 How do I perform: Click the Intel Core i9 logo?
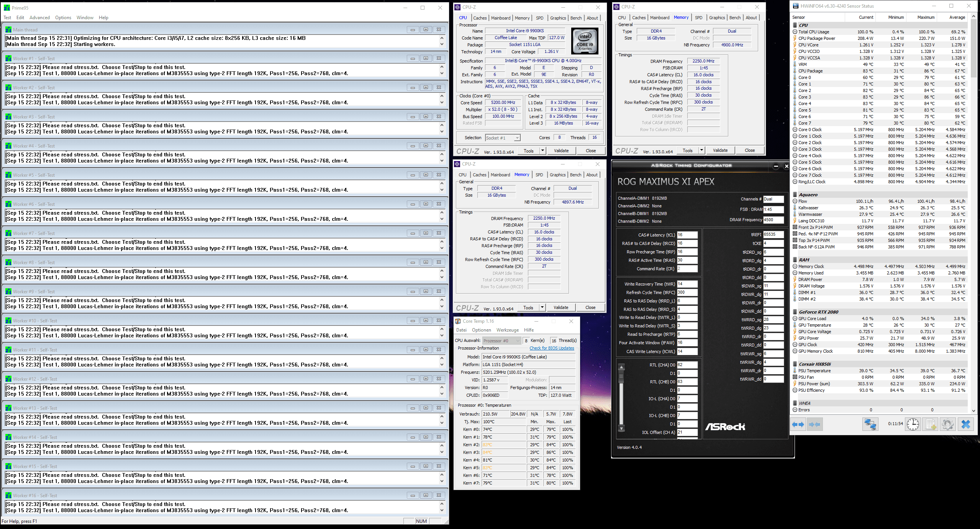tap(585, 41)
